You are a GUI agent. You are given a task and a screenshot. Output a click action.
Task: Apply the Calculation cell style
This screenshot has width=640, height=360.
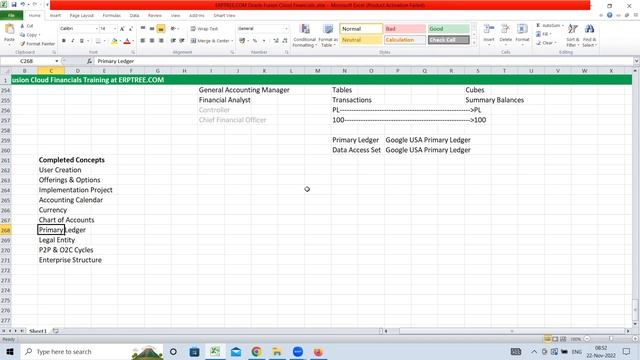click(404, 40)
